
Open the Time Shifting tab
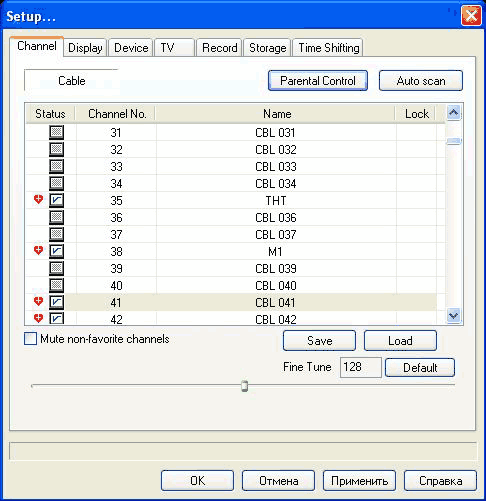pyautogui.click(x=329, y=48)
